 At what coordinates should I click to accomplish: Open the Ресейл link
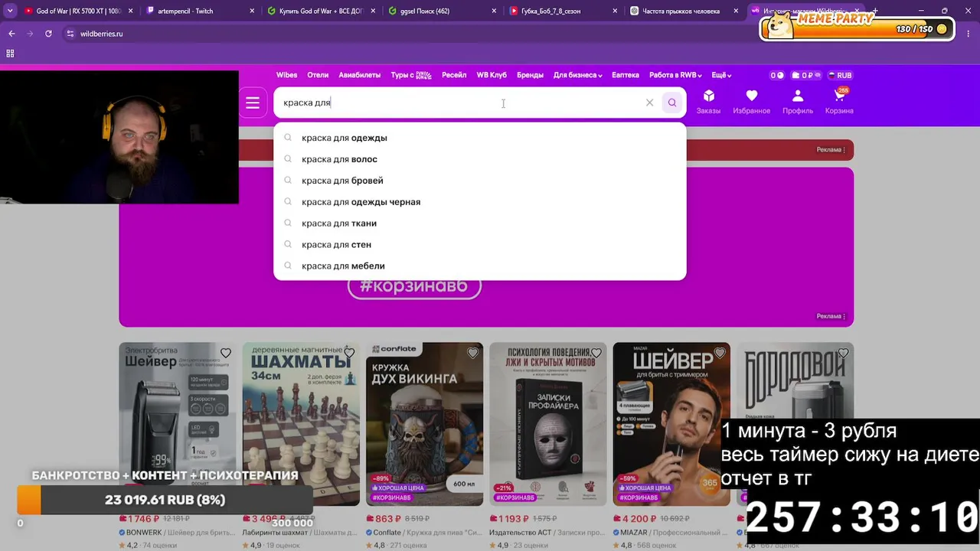(454, 75)
